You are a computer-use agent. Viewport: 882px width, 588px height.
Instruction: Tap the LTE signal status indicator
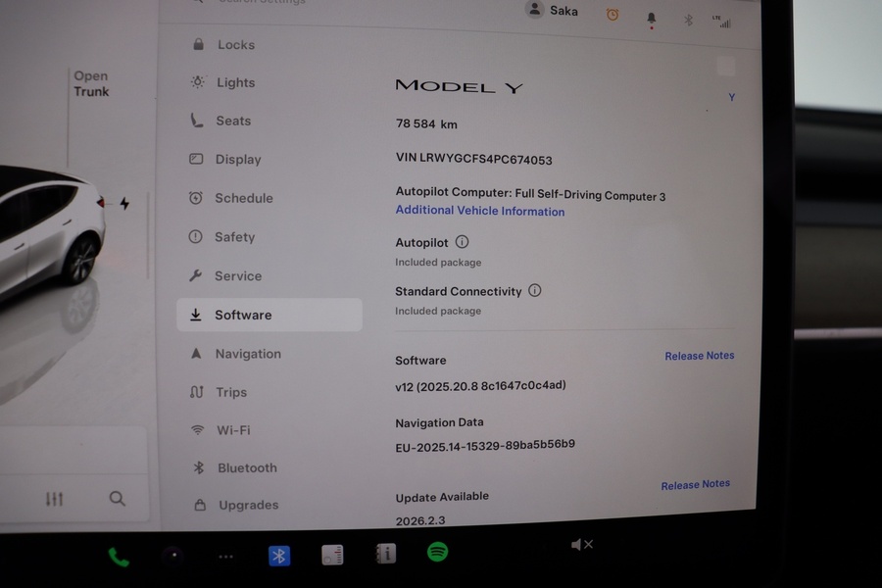pos(723,21)
